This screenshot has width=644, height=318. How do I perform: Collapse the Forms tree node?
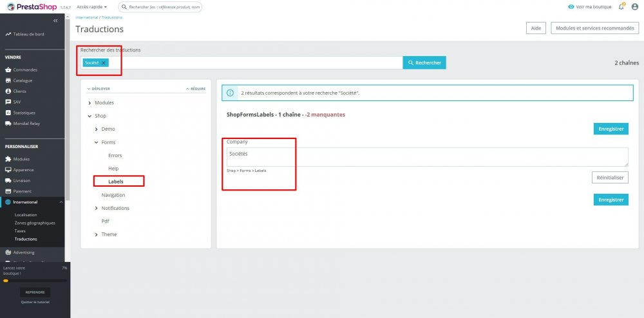click(x=97, y=142)
